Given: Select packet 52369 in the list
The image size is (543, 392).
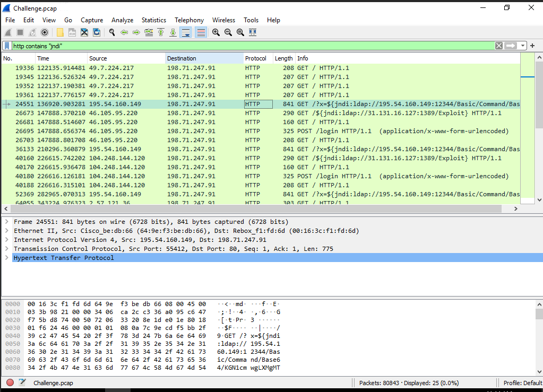Looking at the screenshot, I should click(261, 194).
